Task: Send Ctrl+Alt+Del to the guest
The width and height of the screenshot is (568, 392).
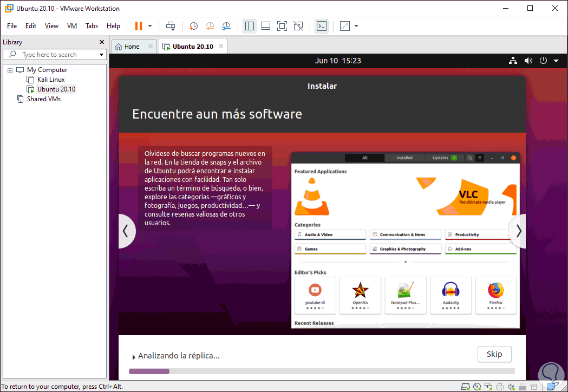Action: pyautogui.click(x=171, y=26)
